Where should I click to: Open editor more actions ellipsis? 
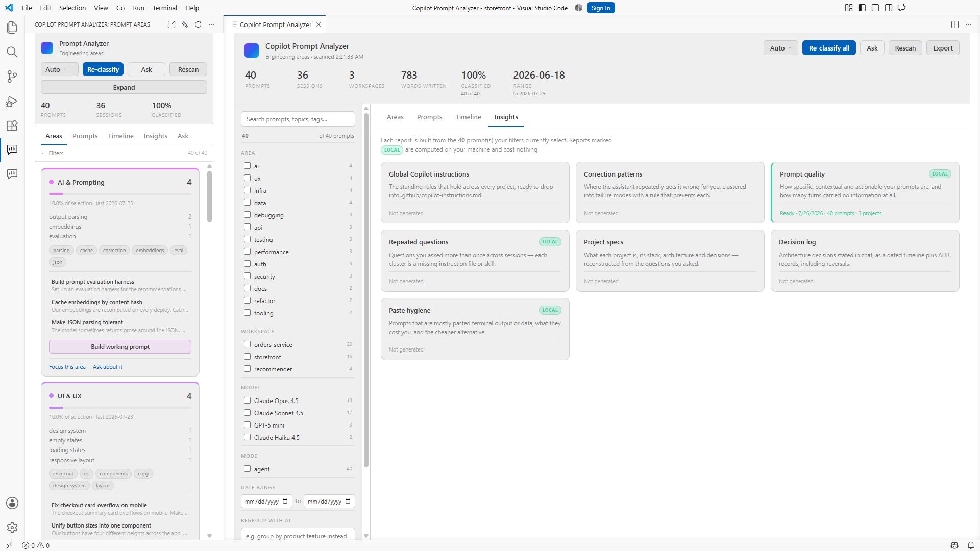[x=968, y=24]
